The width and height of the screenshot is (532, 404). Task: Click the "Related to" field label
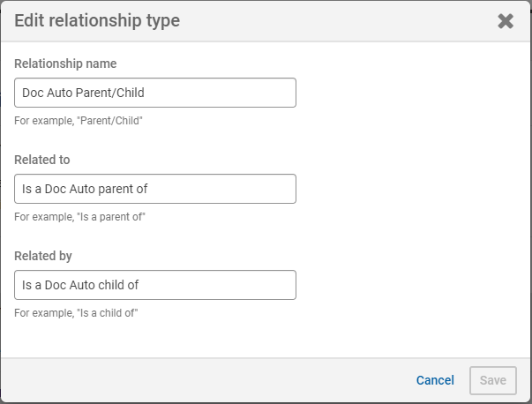coord(42,160)
